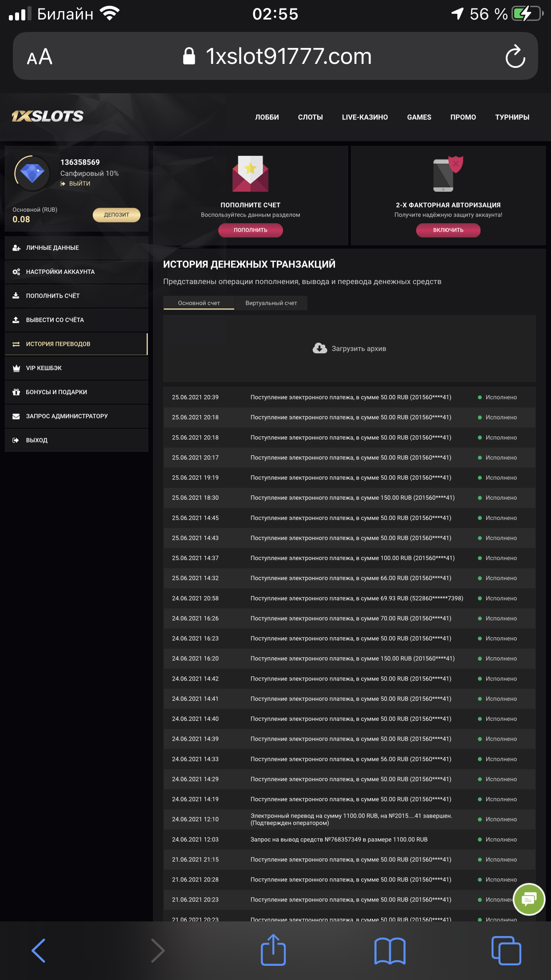Viewport: 551px width, 980px height.
Task: Select the 24.06.2021 20:58 69.93 RUB row
Action: click(350, 598)
